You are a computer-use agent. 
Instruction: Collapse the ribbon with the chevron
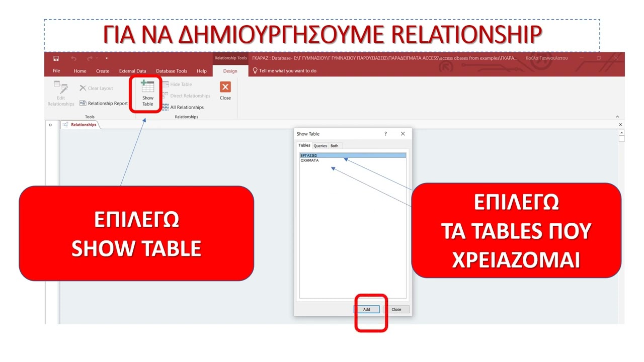pyautogui.click(x=617, y=117)
